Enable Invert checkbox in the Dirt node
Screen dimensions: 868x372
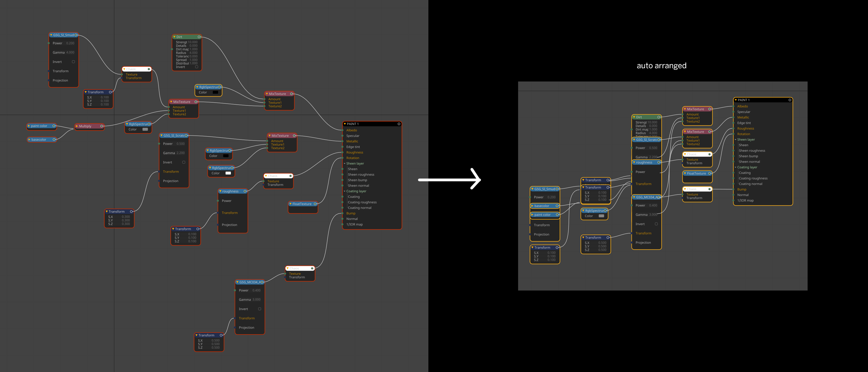pyautogui.click(x=197, y=67)
